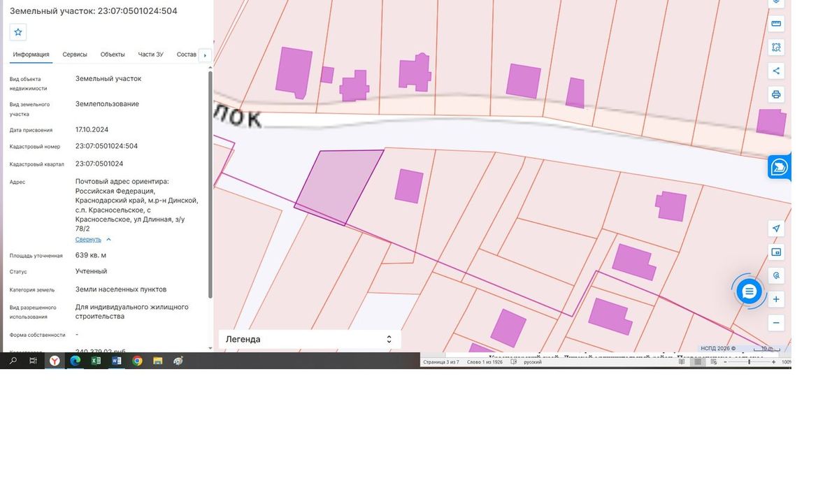This screenshot has height=504, width=839.
Task: Print the map view
Action: (776, 94)
